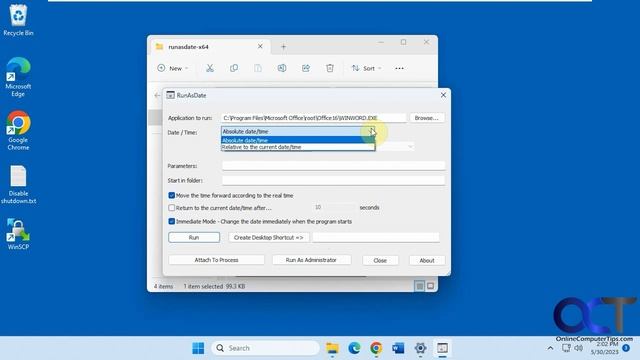
Task: Open Google Chrome from the taskbar
Action: [376, 348]
